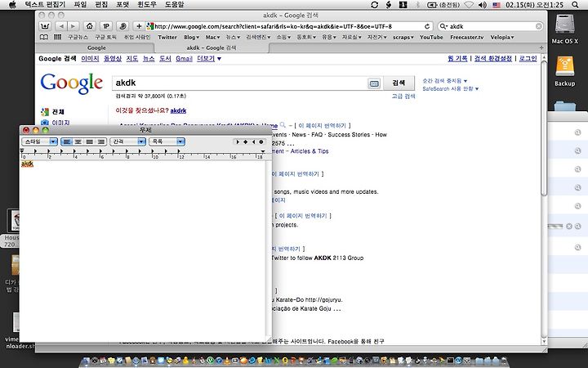Screen dimensions: 588x368
Task: Click the 1P toolbar button in Safari
Action: pyautogui.click(x=105, y=26)
